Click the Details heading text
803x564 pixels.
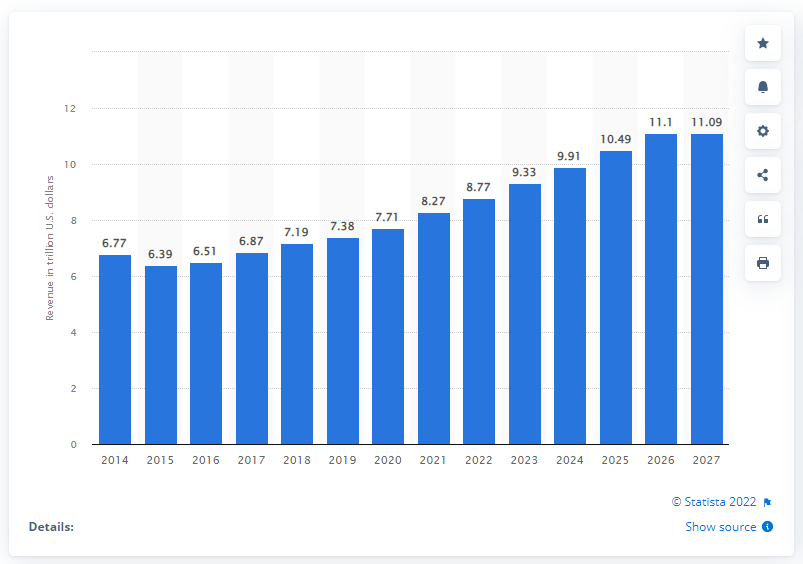pyautogui.click(x=51, y=527)
